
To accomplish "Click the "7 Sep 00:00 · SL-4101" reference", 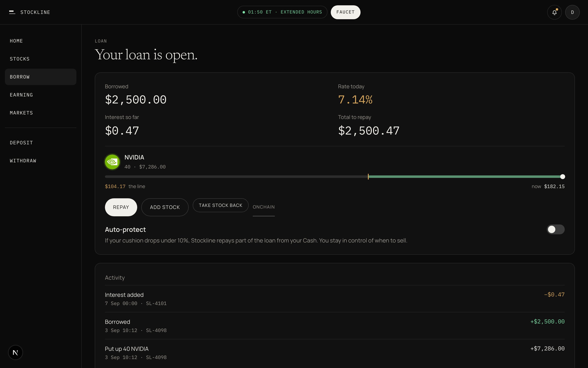I will 136,304.
